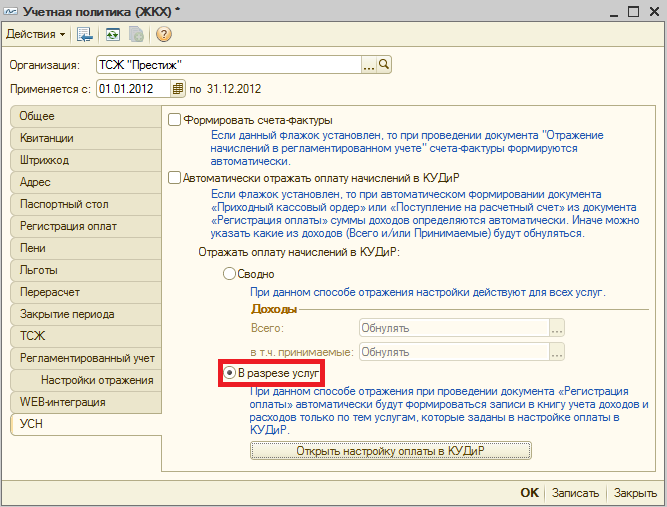Switch to the WEB-интеграция tab
The width and height of the screenshot is (667, 507).
pyautogui.click(x=86, y=402)
